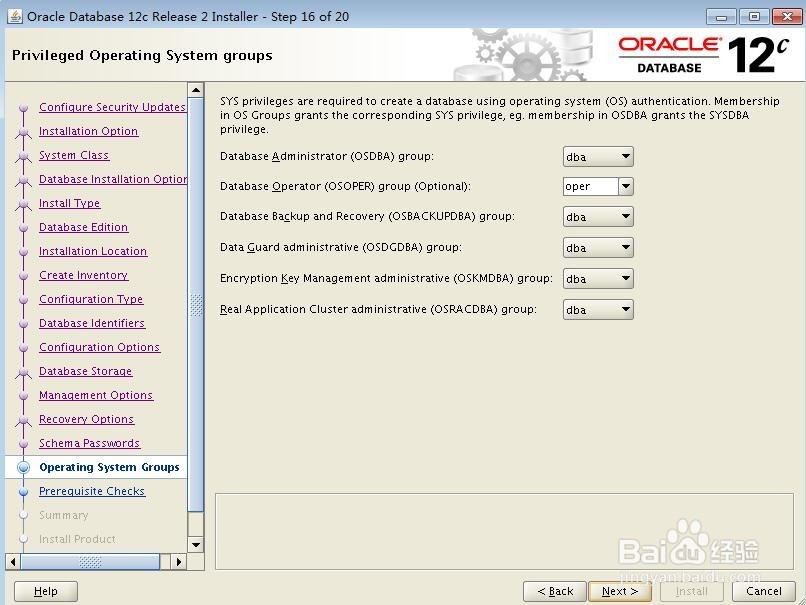The width and height of the screenshot is (806, 605).
Task: Navigate to Management Options step
Action: (x=96, y=395)
